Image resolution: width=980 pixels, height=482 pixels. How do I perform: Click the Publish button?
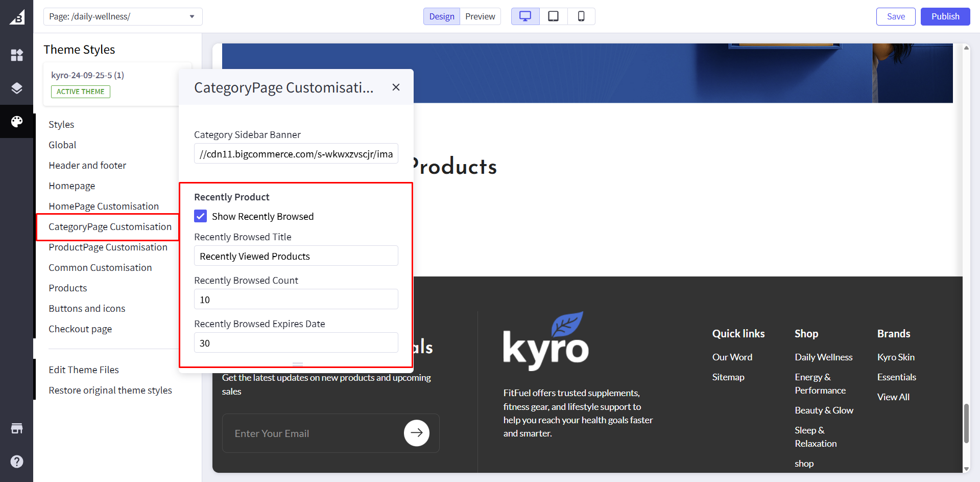(945, 16)
